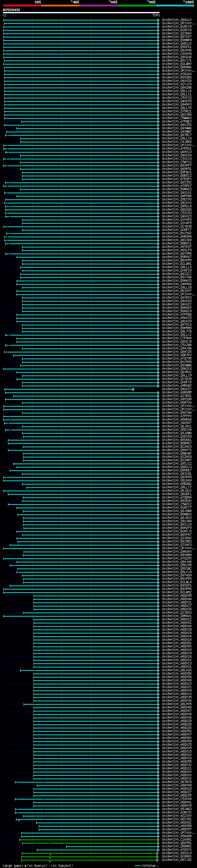This screenshot has height=868, width=197.
Task: Select hit label UniRef100_B9T1P7
Action: coord(177,37)
